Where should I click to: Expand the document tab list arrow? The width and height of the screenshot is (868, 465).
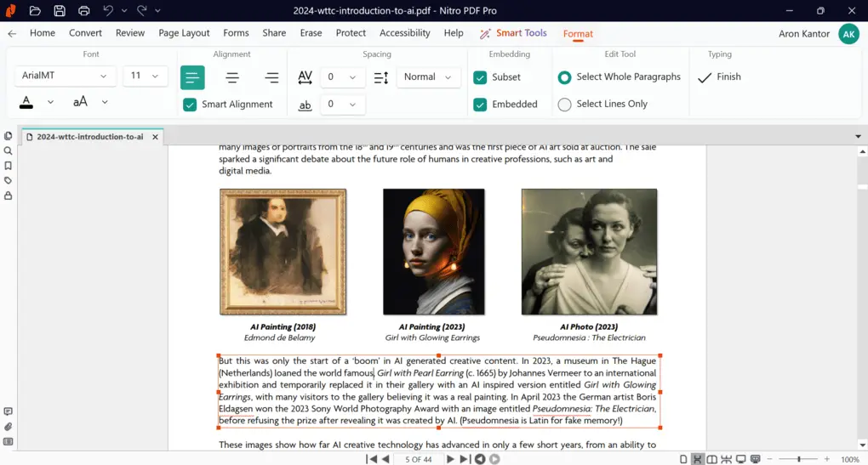(858, 136)
